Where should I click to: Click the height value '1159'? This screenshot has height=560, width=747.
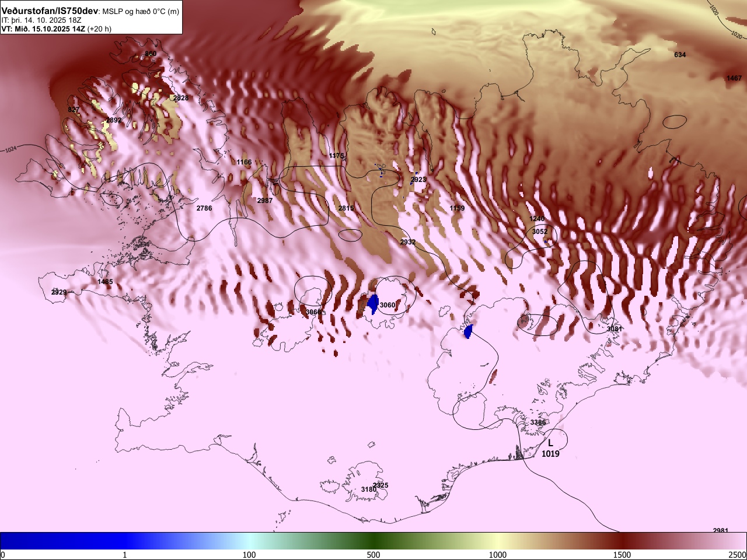(457, 208)
